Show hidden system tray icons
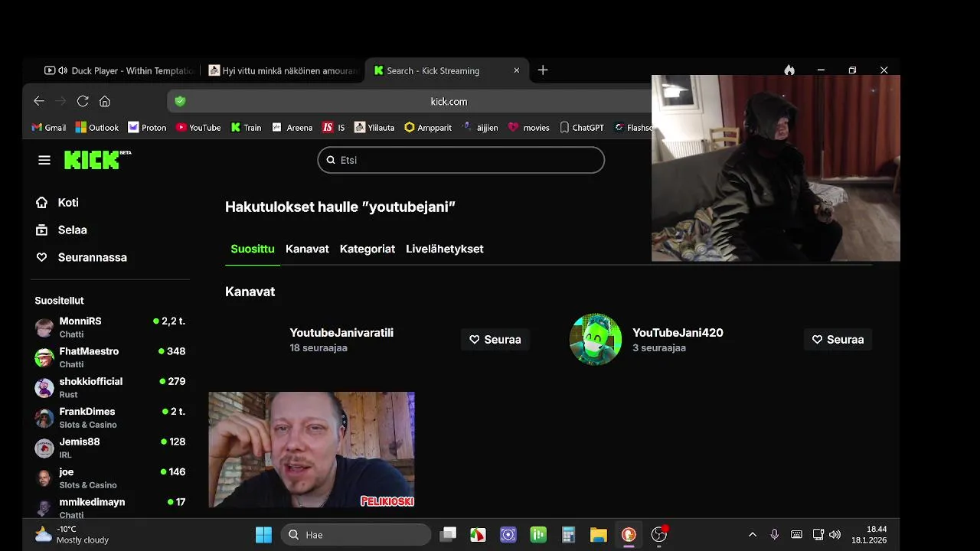980x551 pixels. click(x=753, y=535)
